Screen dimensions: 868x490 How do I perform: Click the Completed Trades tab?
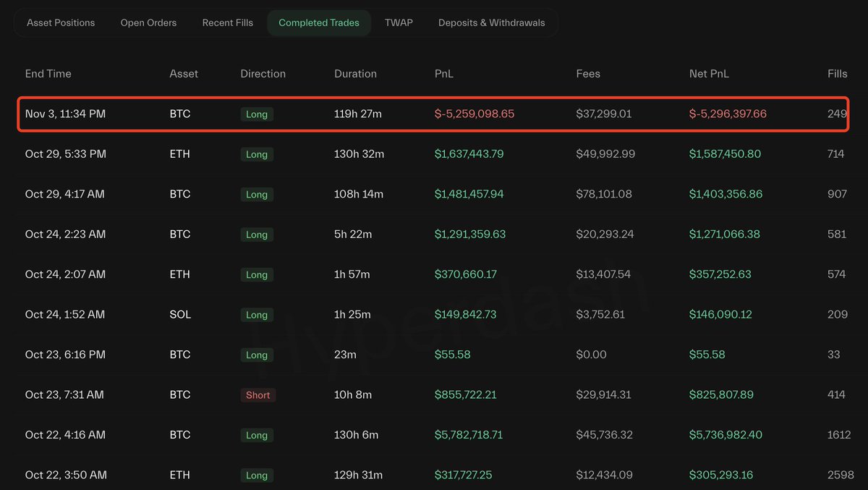tap(319, 22)
